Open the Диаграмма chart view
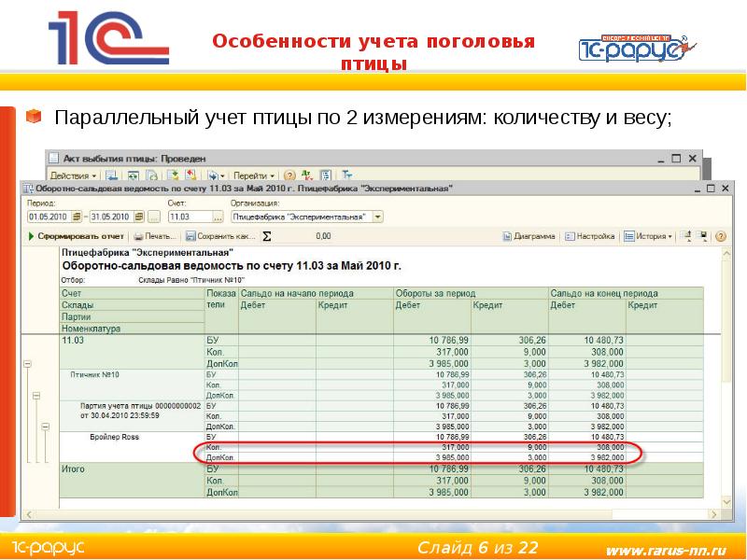This screenshot has width=747, height=560. pyautogui.click(x=529, y=237)
